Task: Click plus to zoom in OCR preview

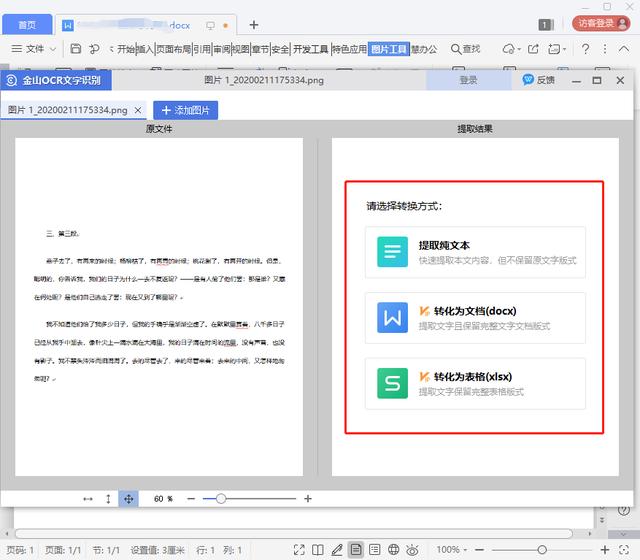Action: [x=308, y=499]
